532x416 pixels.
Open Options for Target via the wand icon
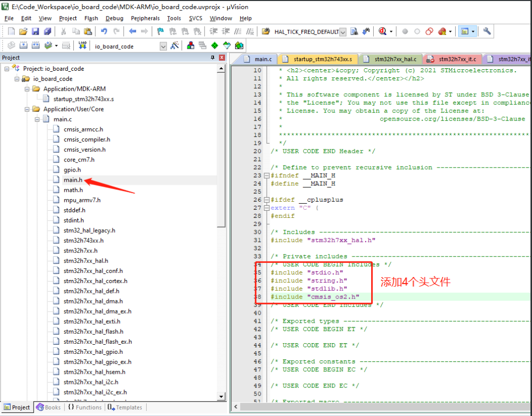(x=174, y=46)
